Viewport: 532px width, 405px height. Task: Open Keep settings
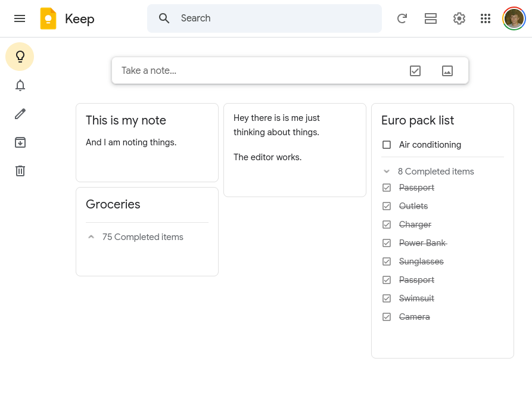click(x=459, y=18)
